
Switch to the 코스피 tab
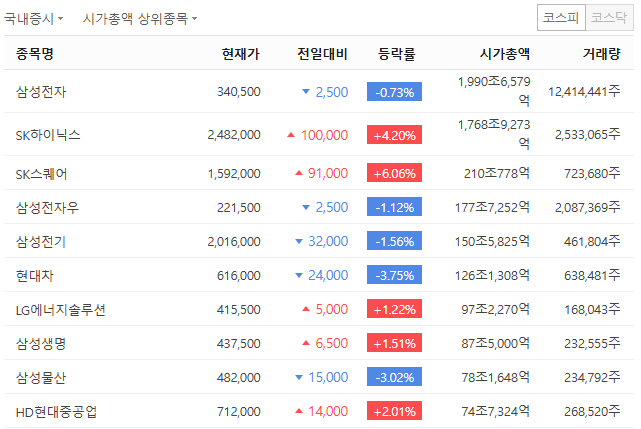[x=561, y=18]
